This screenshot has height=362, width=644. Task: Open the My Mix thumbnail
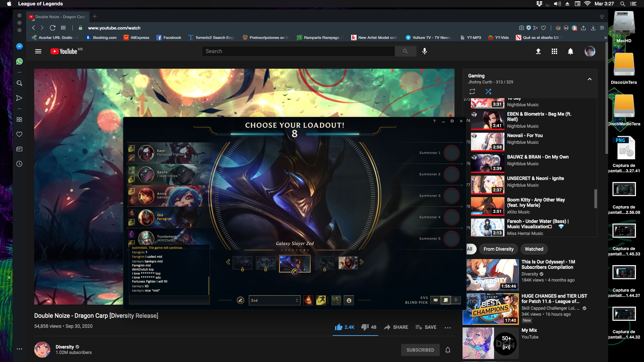491,343
